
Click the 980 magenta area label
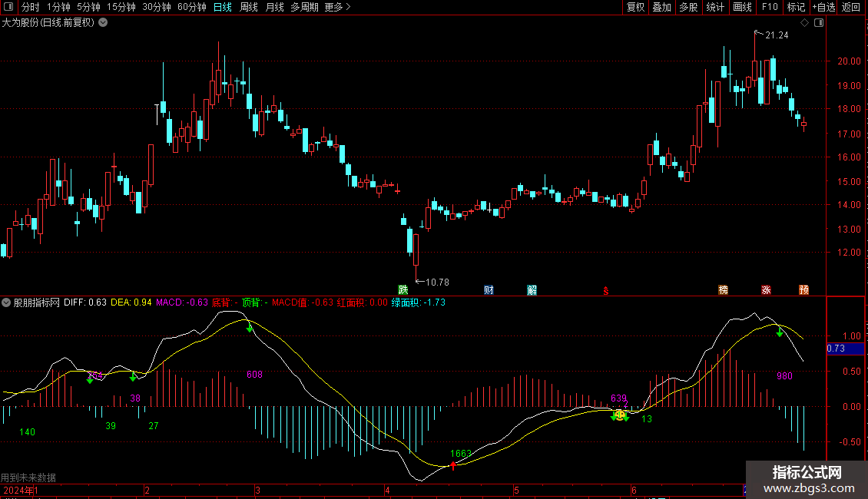784,376
